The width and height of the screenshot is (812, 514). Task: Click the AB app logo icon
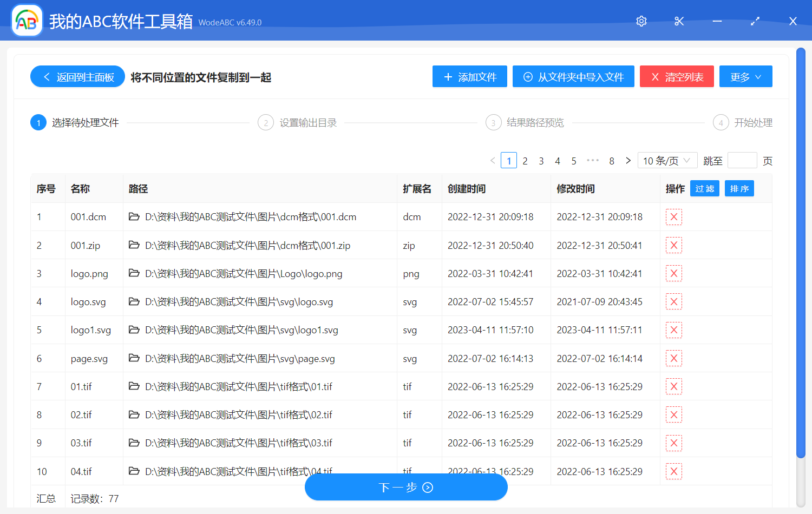point(27,21)
